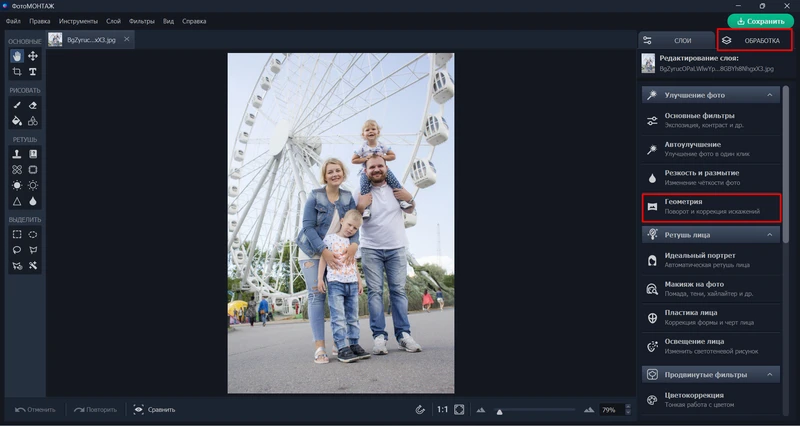This screenshot has height=426, width=800.
Task: Open Макияж на фото
Action: pos(711,289)
